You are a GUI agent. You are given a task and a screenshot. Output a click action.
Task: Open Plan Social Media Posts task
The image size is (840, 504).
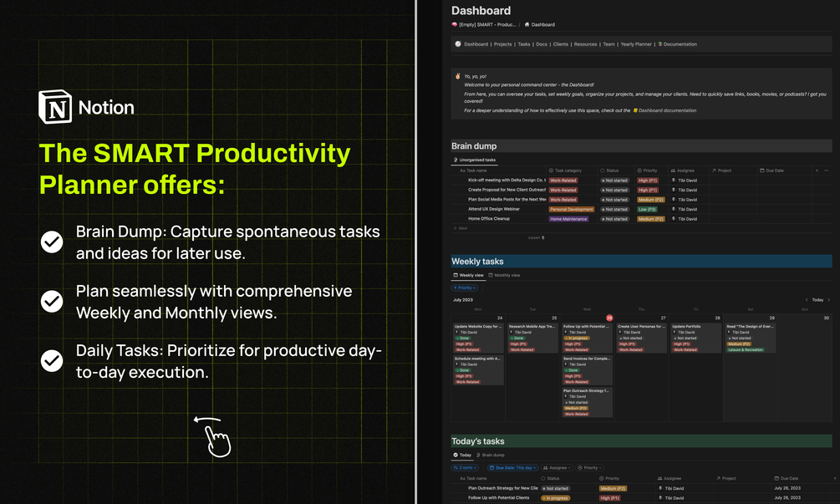click(507, 199)
